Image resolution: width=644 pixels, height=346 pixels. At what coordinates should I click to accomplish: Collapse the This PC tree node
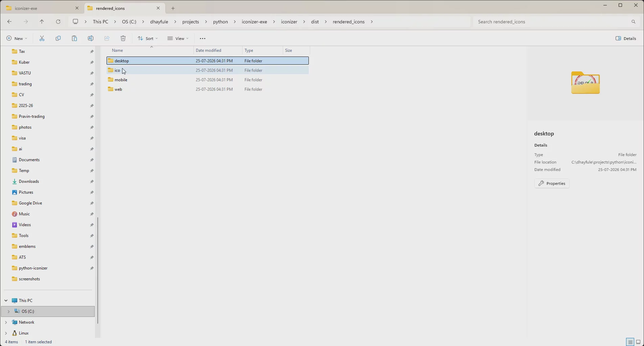[6, 301]
